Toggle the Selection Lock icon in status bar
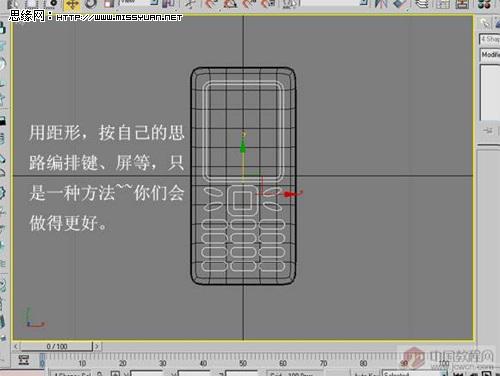Image resolution: width=500 pixels, height=376 pixels. tap(100, 374)
